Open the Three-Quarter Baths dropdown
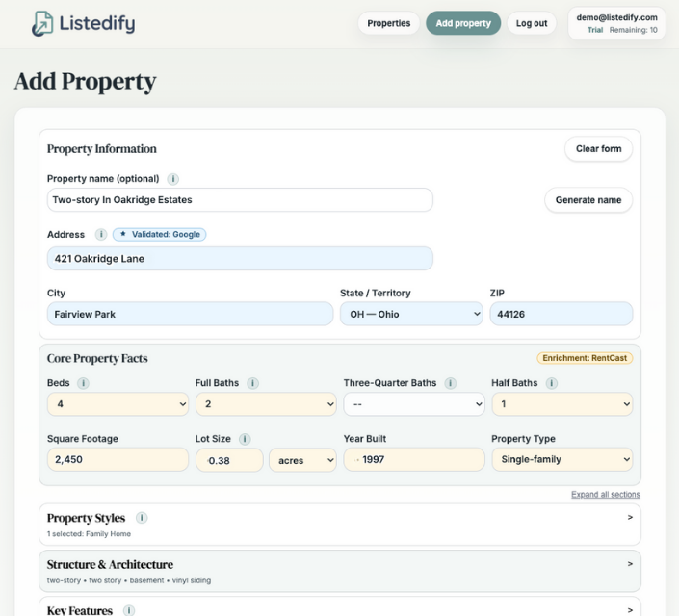Viewport: 679px width, 616px height. click(x=414, y=404)
